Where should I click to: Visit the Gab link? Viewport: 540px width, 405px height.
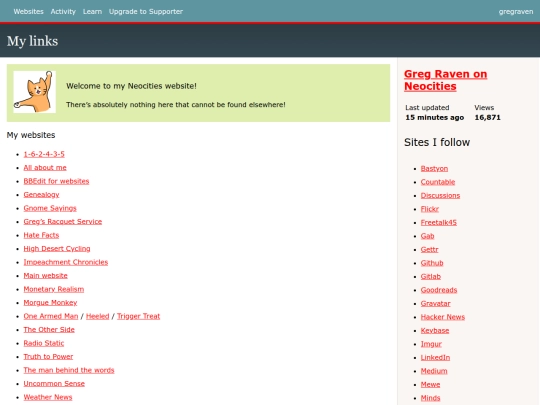[427, 236]
